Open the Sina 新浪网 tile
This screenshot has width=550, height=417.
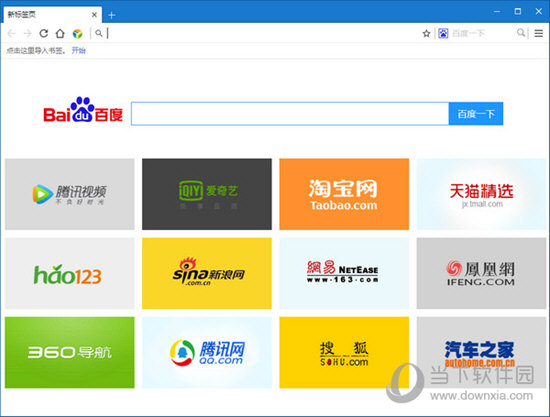pos(207,273)
